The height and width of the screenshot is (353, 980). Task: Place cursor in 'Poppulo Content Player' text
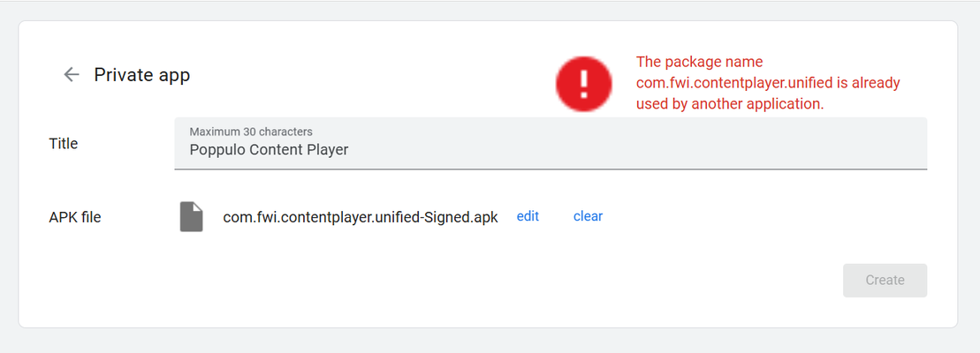click(x=269, y=150)
